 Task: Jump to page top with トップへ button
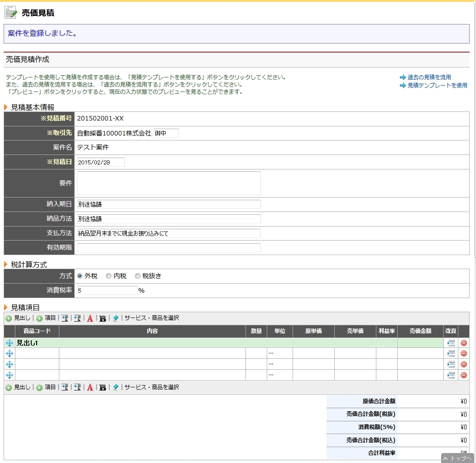pos(458,458)
